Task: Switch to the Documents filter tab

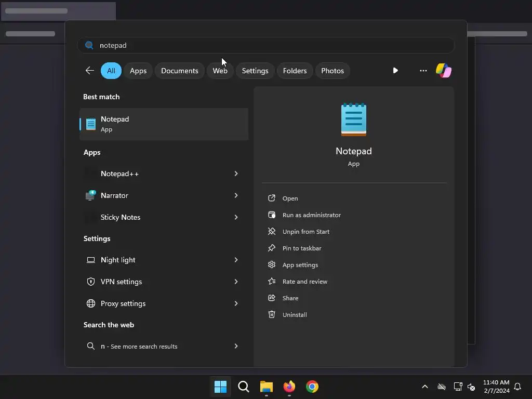Action: click(x=179, y=71)
